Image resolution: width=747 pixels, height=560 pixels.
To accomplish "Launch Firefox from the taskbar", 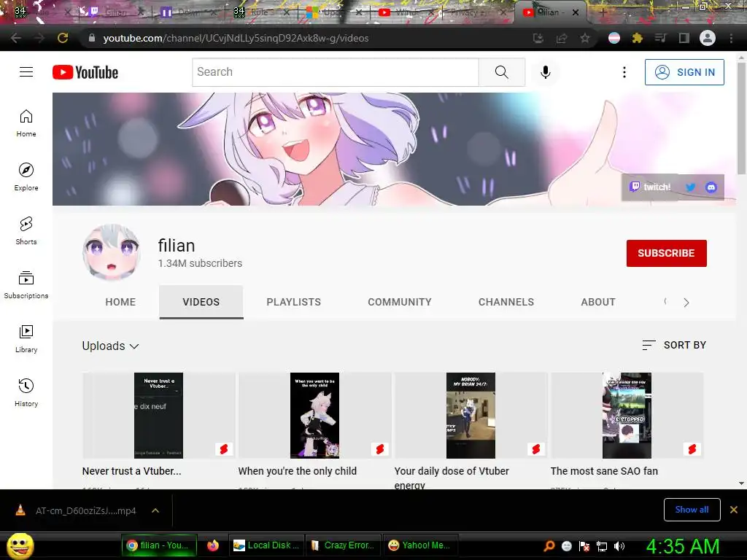I will click(213, 545).
